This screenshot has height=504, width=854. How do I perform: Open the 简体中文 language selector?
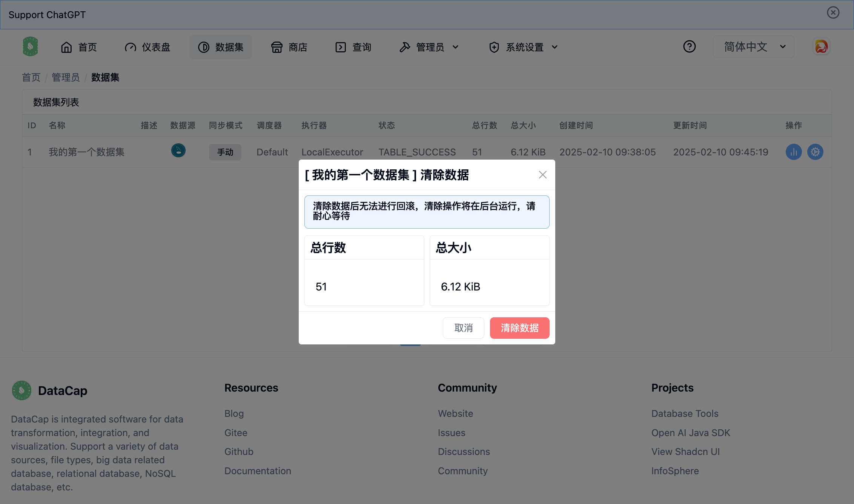pyautogui.click(x=753, y=47)
